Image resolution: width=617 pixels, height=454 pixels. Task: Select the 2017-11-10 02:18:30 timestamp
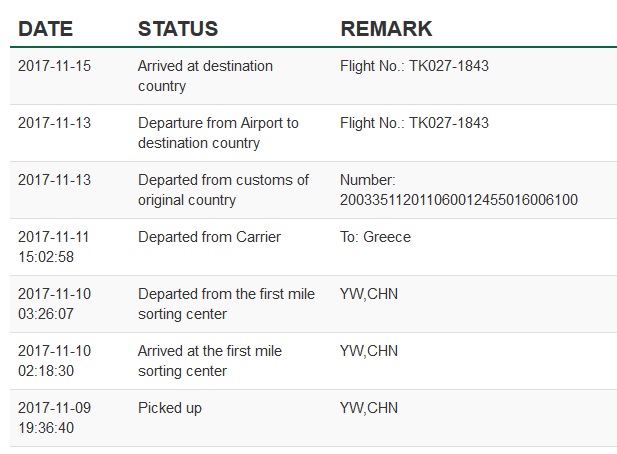pos(54,361)
